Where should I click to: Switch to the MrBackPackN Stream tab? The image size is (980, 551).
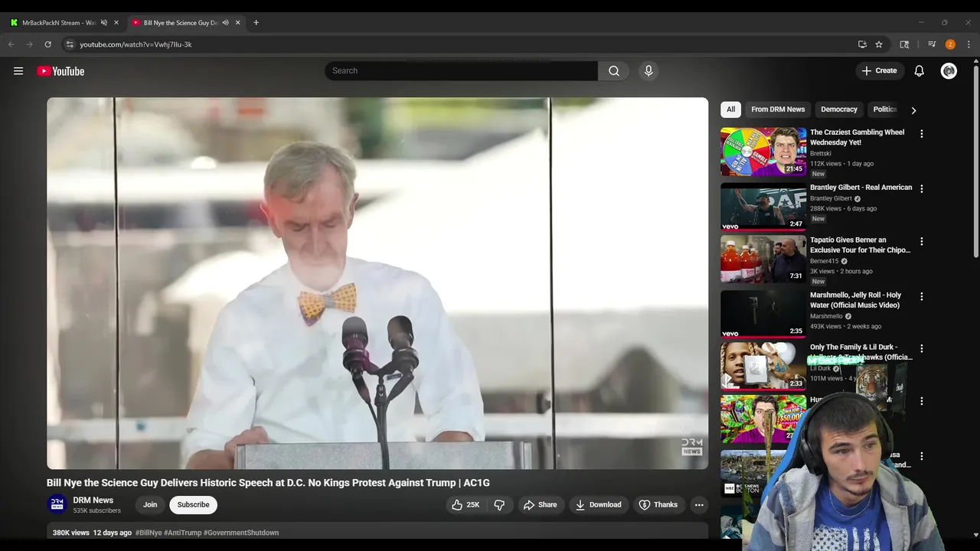[58, 22]
